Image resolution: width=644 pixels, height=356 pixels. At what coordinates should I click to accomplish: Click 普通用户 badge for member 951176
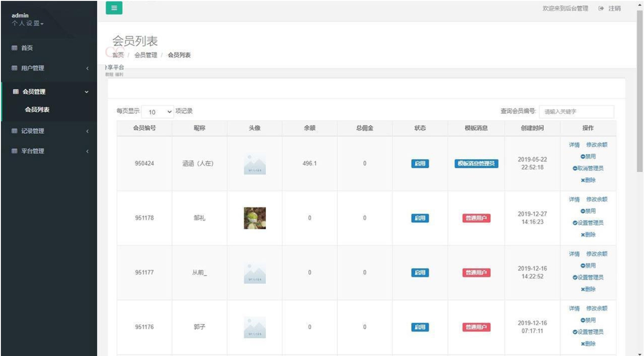[x=477, y=327]
